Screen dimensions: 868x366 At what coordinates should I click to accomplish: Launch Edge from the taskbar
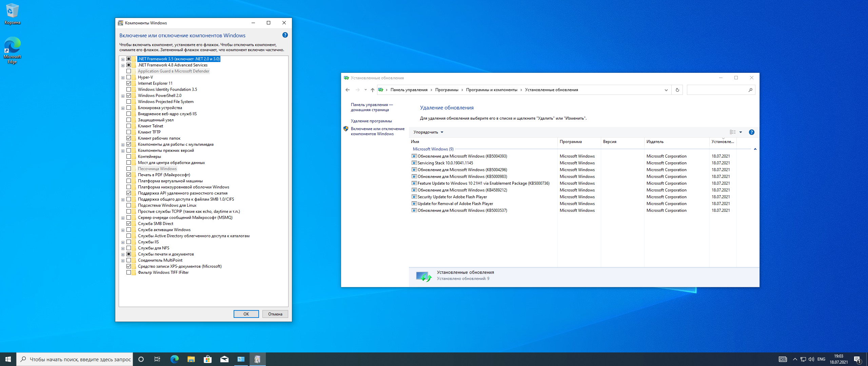coord(174,359)
